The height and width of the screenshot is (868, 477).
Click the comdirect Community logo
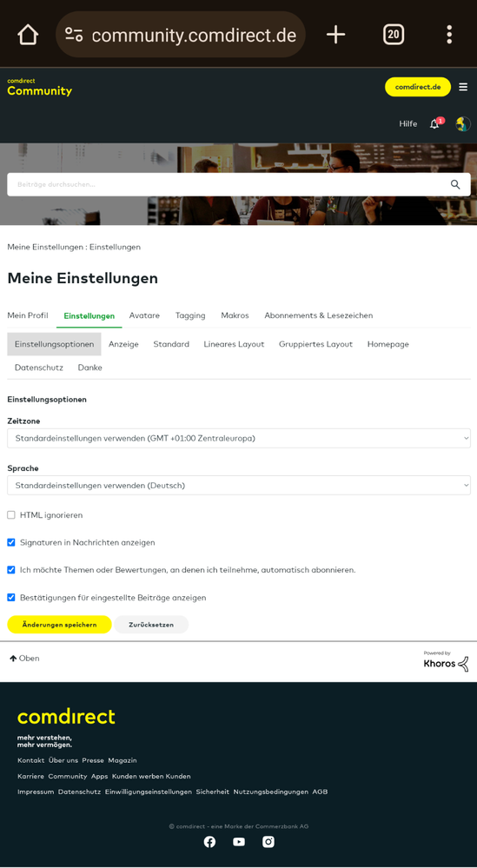(39, 88)
